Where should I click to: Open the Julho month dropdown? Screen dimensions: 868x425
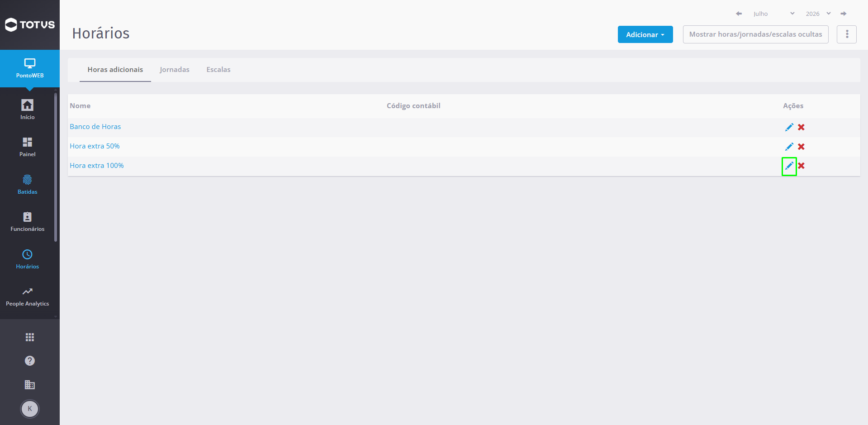pyautogui.click(x=773, y=14)
